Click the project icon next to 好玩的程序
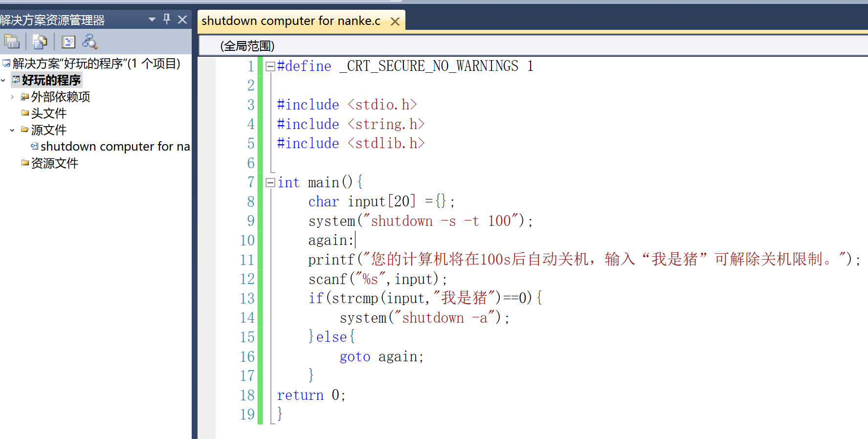Image resolution: width=868 pixels, height=439 pixels. click(x=16, y=80)
